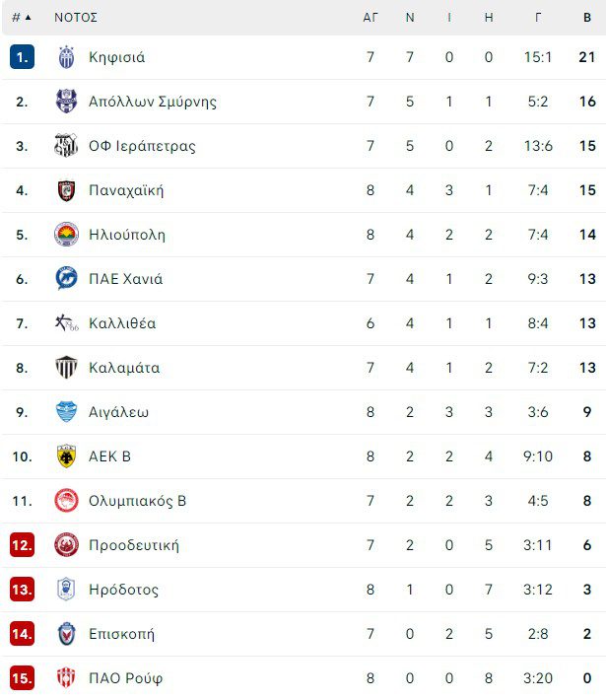Click the Απόλλων Σμύρνης team logo
The image size is (606, 700).
tap(66, 102)
